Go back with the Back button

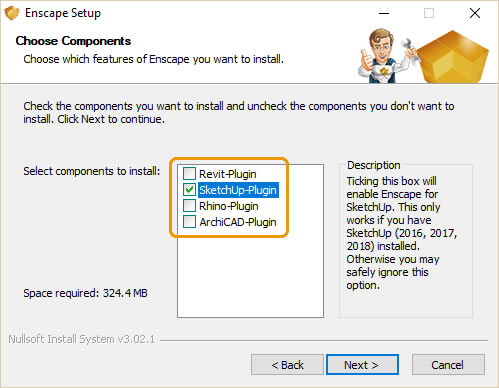click(x=287, y=365)
